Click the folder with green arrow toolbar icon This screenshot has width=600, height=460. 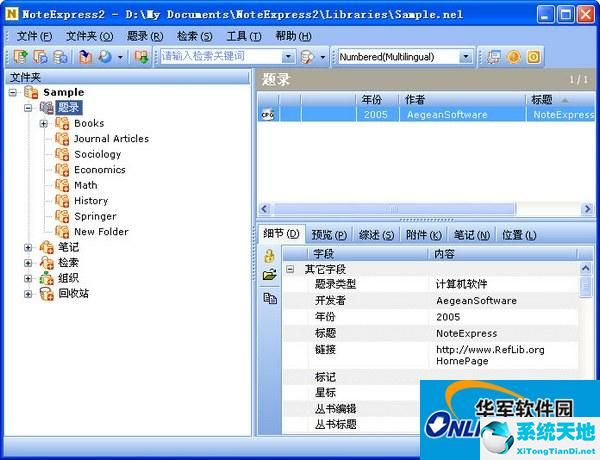click(141, 57)
